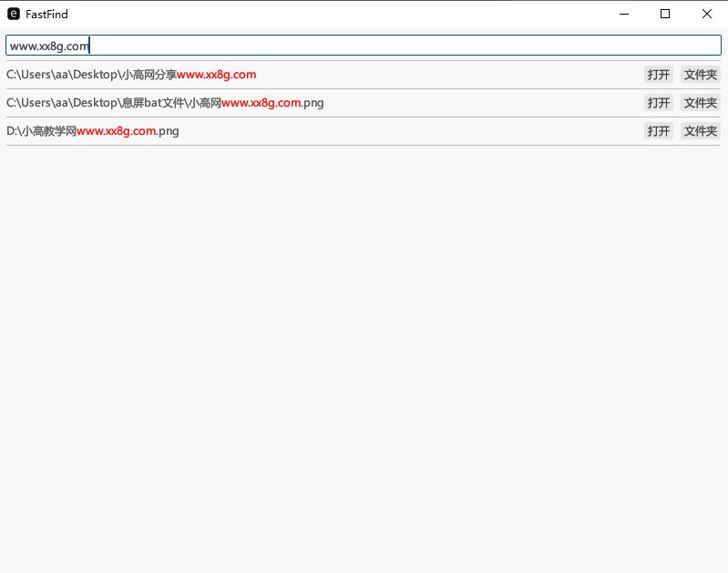Close the FastFind window

(x=707, y=14)
